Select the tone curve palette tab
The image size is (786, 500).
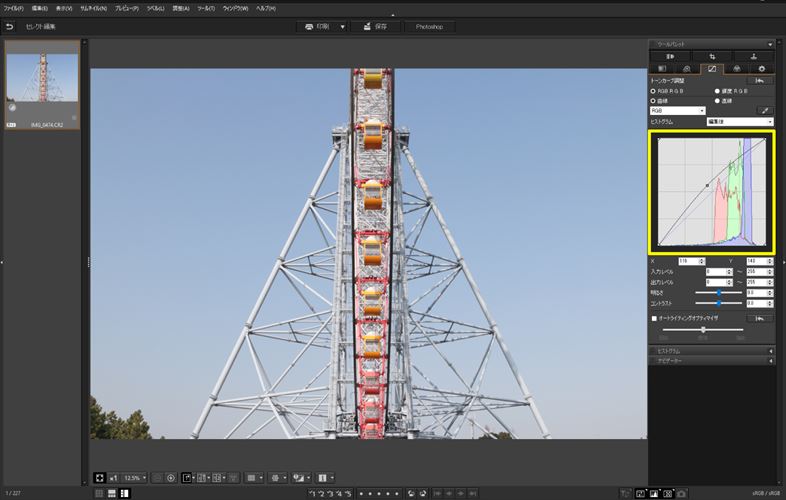712,69
